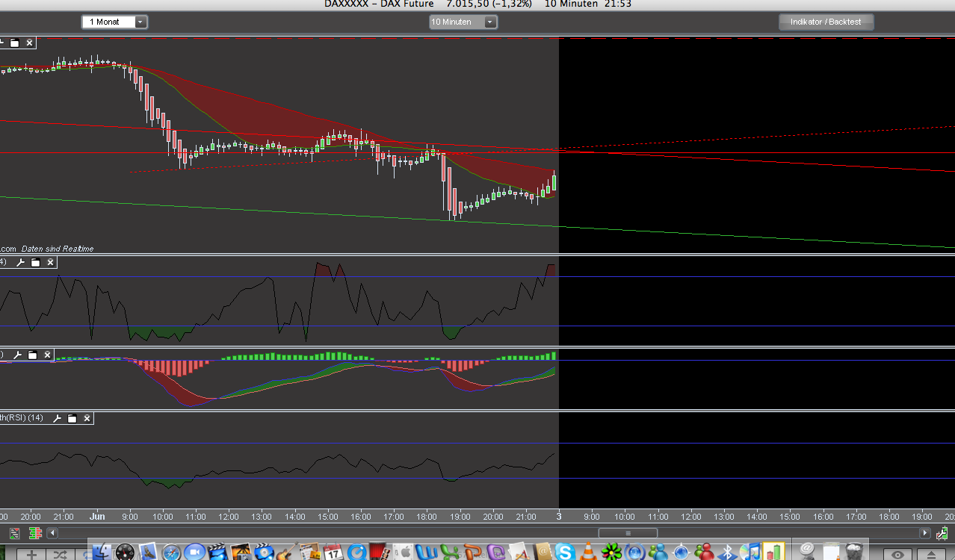The width and height of the screenshot is (955, 560).
Task: Click 'Daten sind Realtime' status text
Action: (58, 249)
